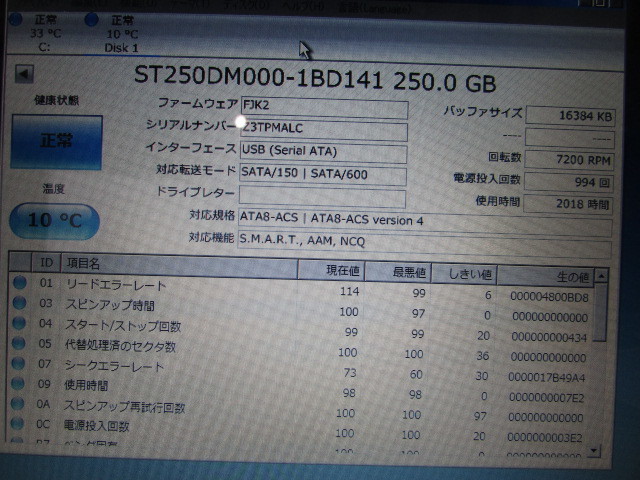640x480 pixels.
Task: Click the power on hours value 2018
Action: 568,204
